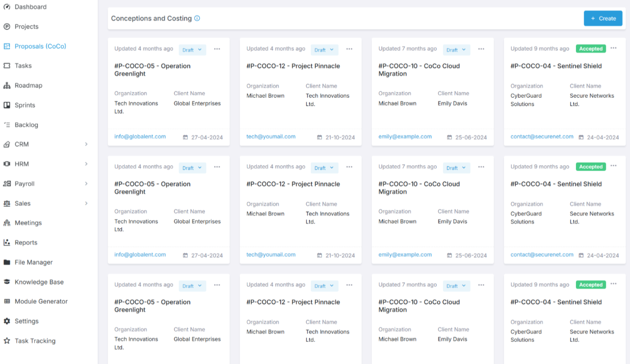Expand the Sales sidebar section

pyautogui.click(x=86, y=203)
